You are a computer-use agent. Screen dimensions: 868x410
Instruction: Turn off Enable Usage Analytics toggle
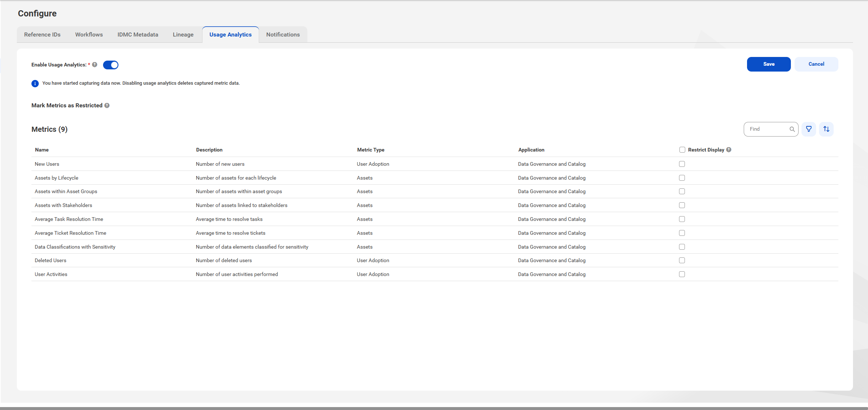[x=111, y=65]
